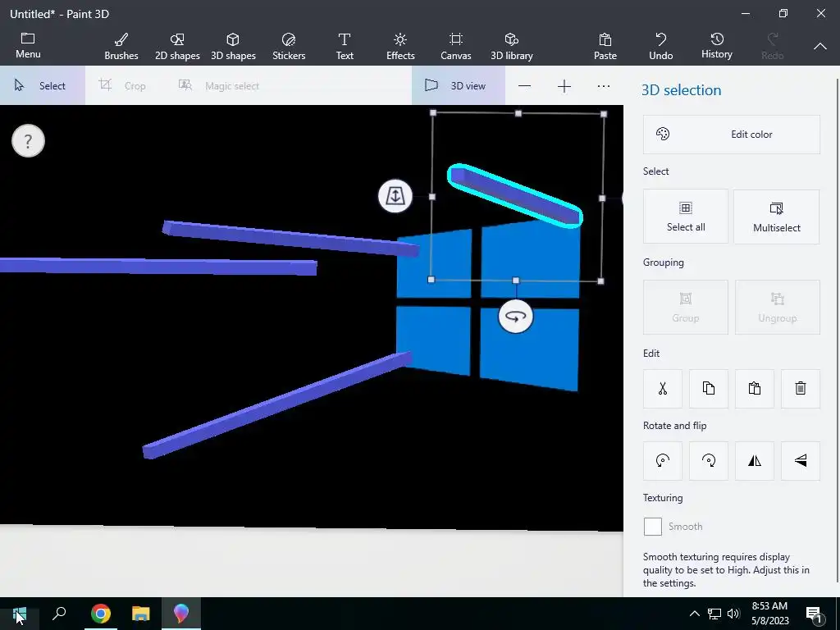This screenshot has width=840, height=630.
Task: Open the History panel
Action: click(x=717, y=46)
